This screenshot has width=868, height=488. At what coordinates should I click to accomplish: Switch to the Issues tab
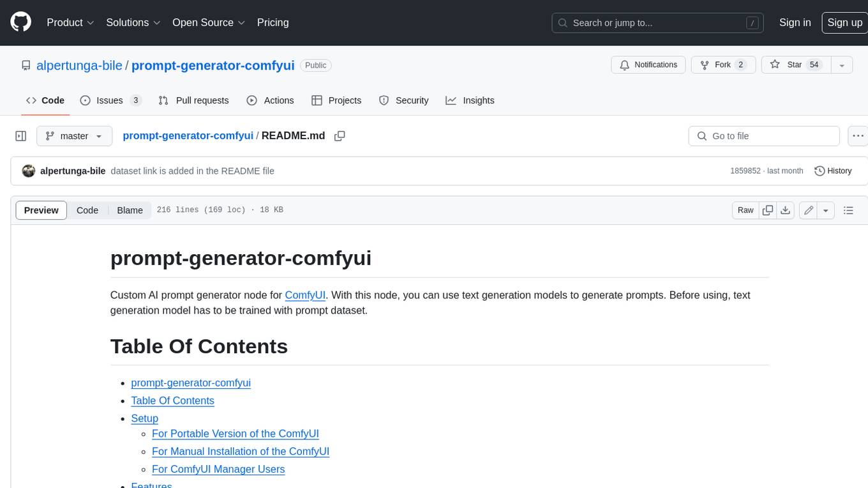click(110, 100)
